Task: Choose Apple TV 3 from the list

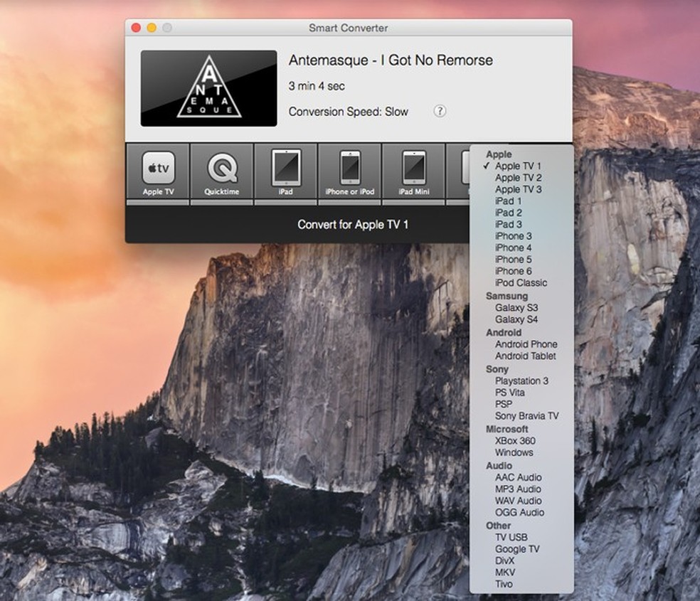Action: click(x=521, y=189)
